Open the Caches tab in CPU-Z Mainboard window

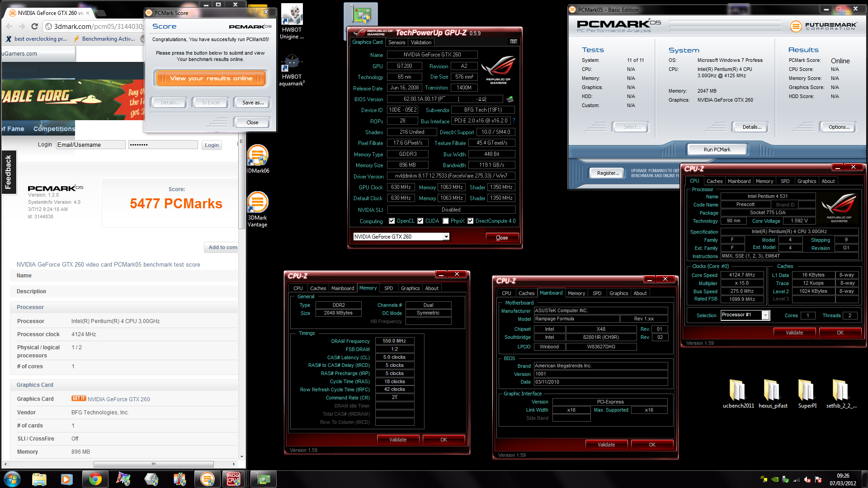(x=526, y=293)
